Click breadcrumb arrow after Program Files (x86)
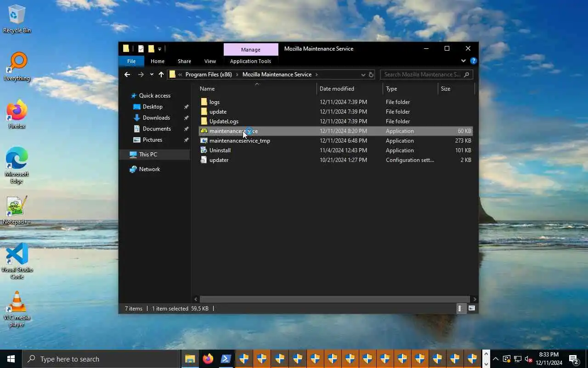588x368 pixels. click(237, 75)
